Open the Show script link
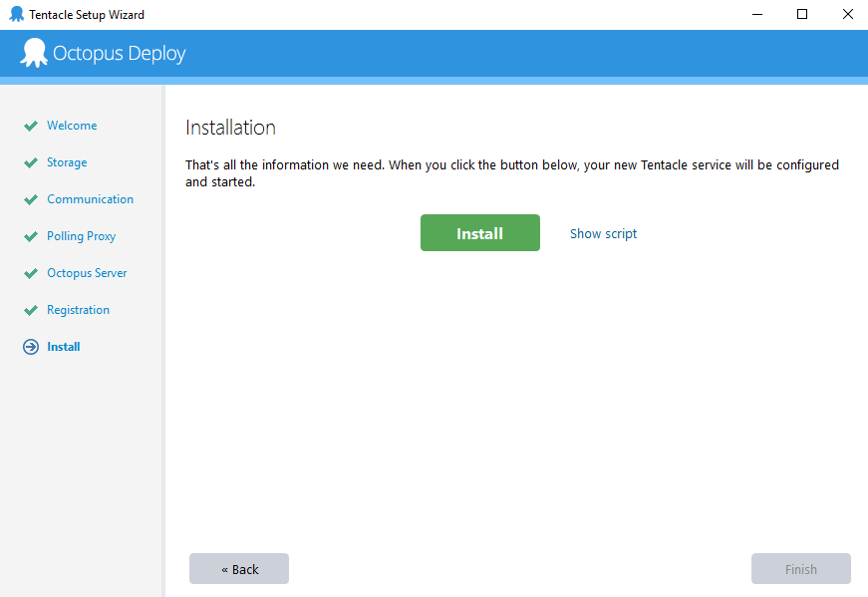Image resolution: width=868 pixels, height=597 pixels. (x=603, y=233)
